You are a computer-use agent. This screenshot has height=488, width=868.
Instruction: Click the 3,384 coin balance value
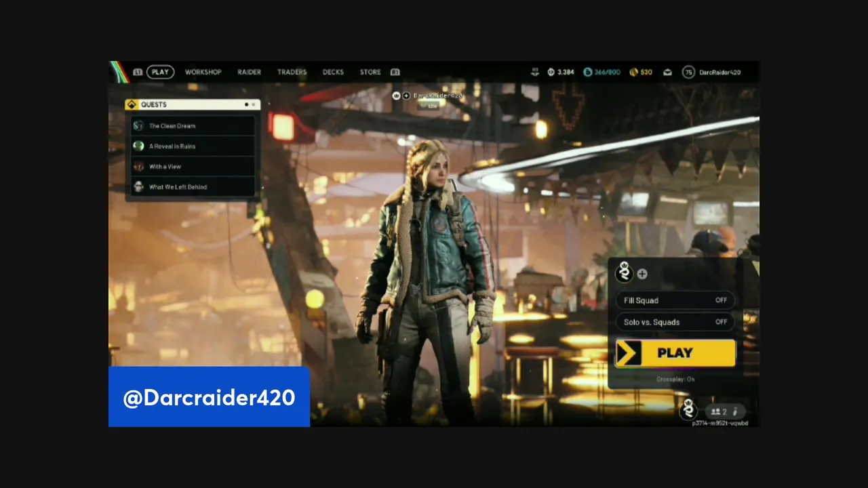[566, 72]
